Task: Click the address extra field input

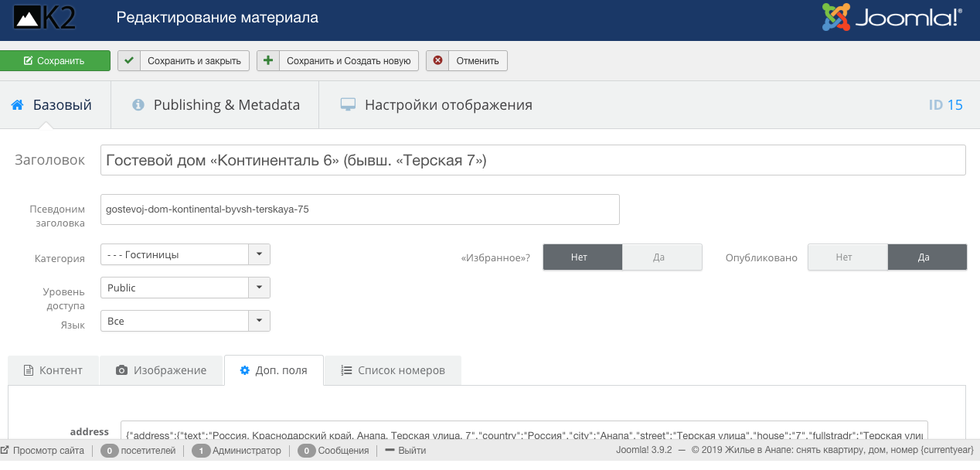Action: (524, 431)
